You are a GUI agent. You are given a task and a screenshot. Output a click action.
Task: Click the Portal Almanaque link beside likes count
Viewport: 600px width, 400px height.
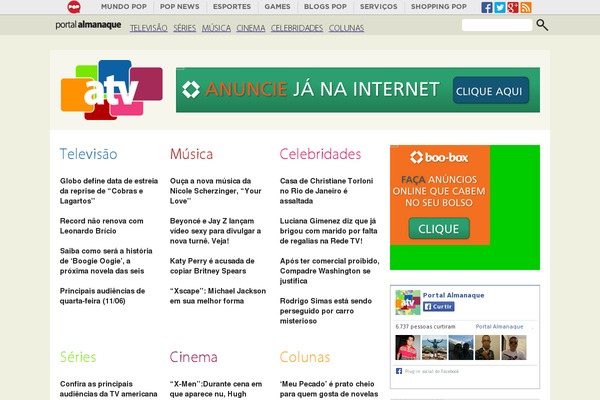pos(499,327)
